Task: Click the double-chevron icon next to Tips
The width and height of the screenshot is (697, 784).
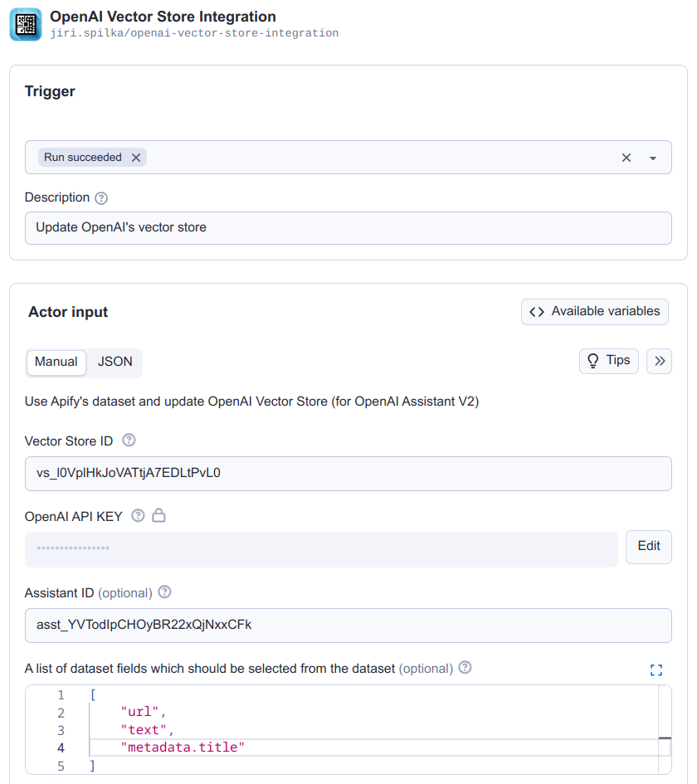Action: point(659,361)
